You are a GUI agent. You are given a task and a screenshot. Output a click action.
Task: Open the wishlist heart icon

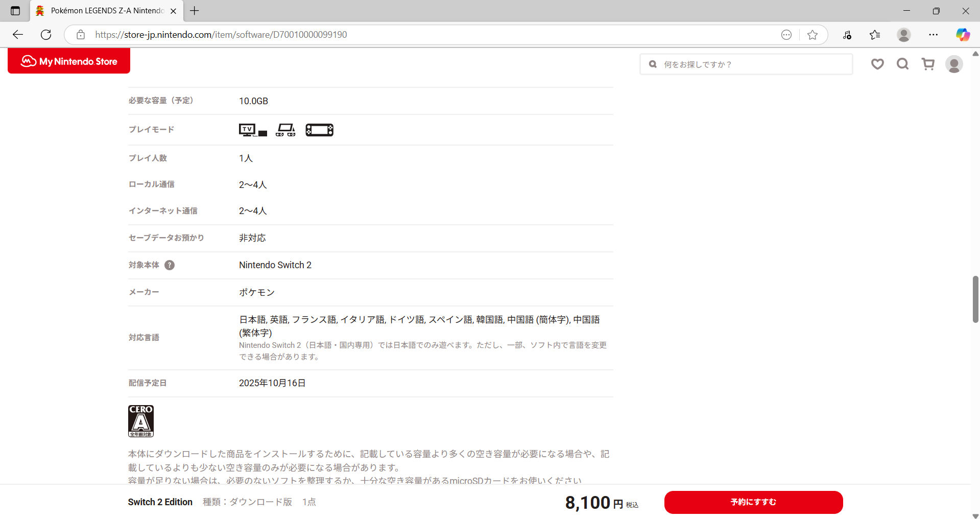[x=877, y=64]
